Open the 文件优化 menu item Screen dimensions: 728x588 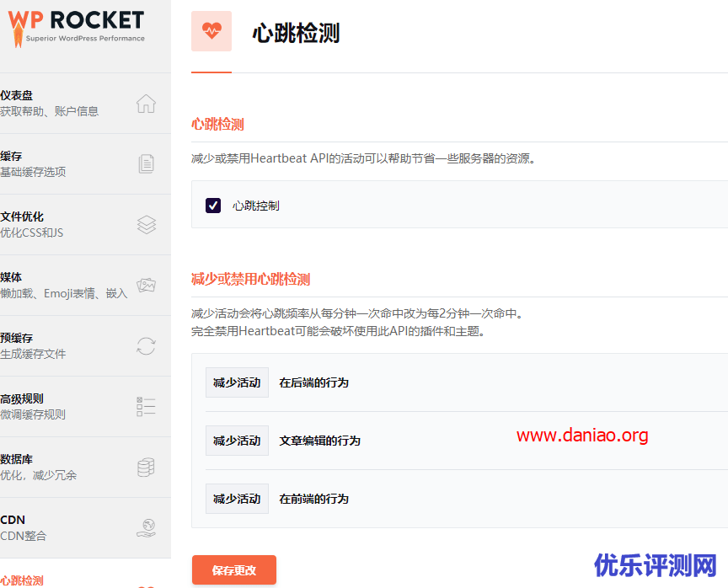click(x=85, y=225)
